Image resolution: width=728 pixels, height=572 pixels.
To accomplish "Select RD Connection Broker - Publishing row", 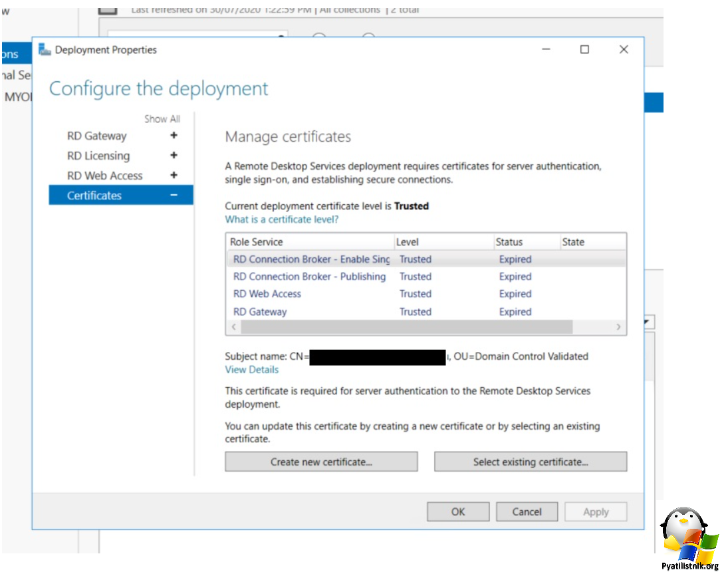I will tap(426, 277).
